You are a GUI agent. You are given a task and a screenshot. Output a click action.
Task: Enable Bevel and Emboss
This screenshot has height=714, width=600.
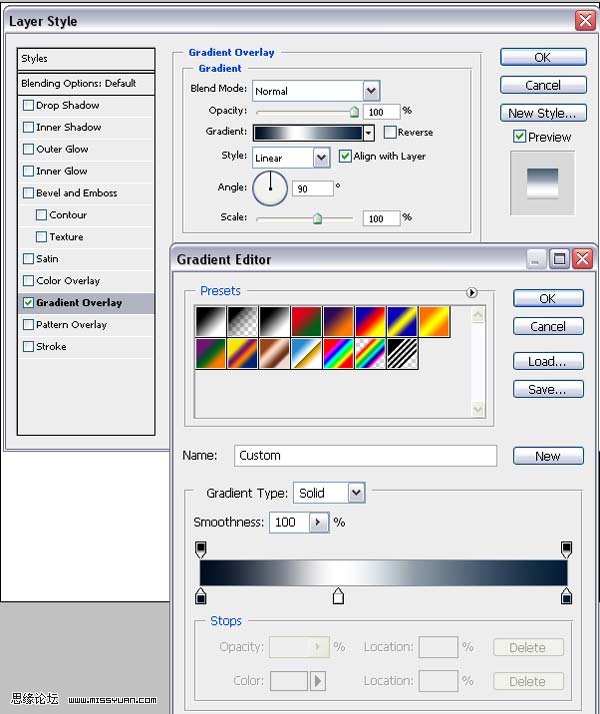click(28, 193)
